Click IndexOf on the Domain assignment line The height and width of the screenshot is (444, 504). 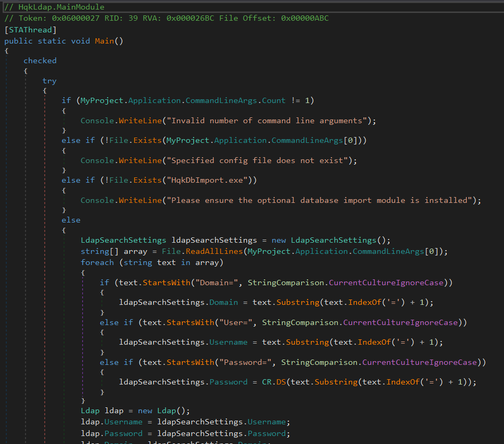tap(364, 302)
